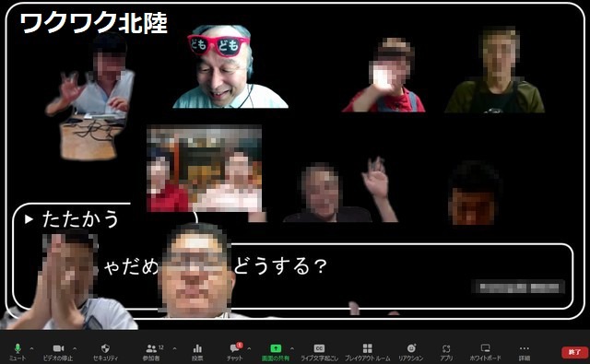Expand audio options arrow beside ミュート
Image resolution: width=590 pixels, height=364 pixels.
[x=31, y=348]
